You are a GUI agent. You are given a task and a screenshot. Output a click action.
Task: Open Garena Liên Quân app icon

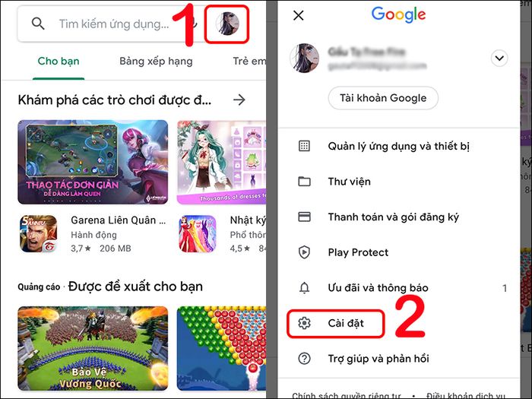(x=38, y=233)
